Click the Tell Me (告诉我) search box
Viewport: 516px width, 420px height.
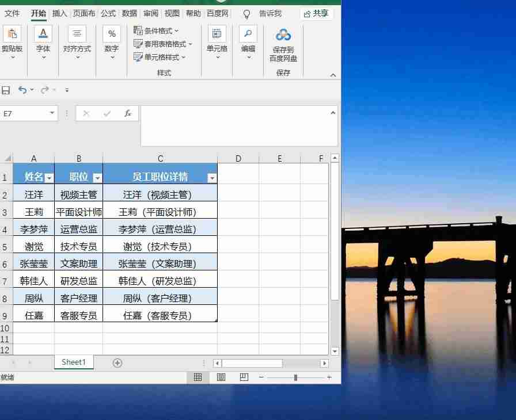[270, 13]
